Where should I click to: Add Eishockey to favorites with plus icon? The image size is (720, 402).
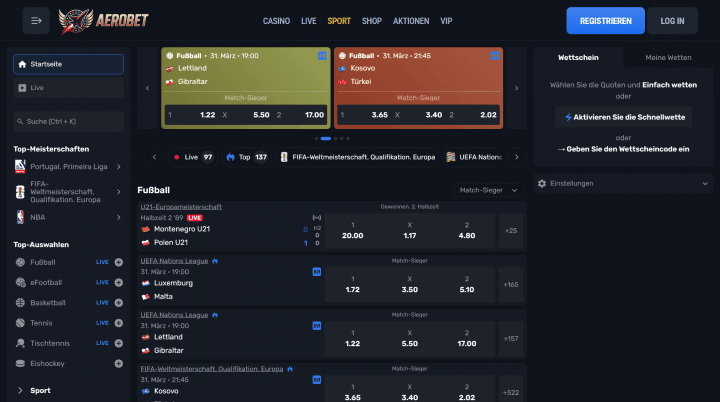[x=119, y=363]
